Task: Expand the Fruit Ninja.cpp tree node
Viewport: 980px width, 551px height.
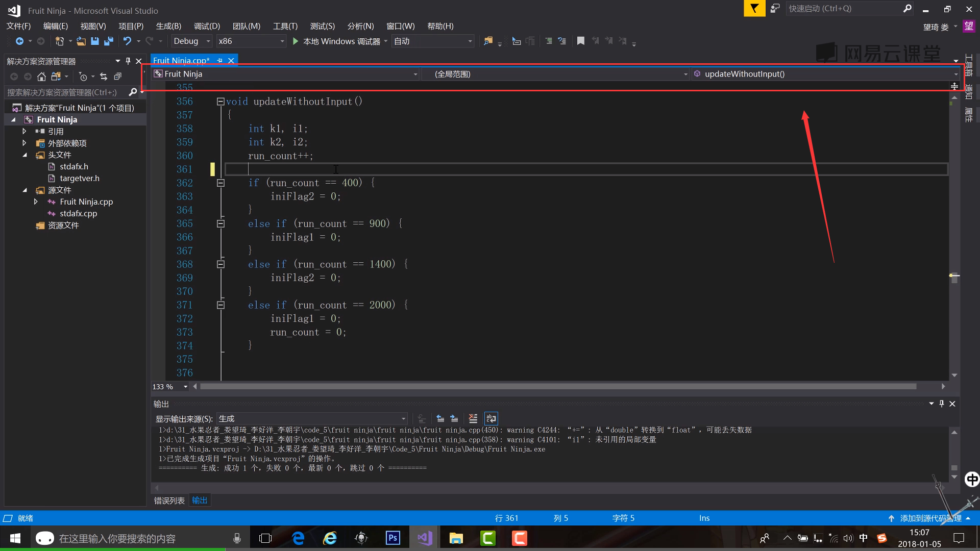Action: pyautogui.click(x=36, y=202)
